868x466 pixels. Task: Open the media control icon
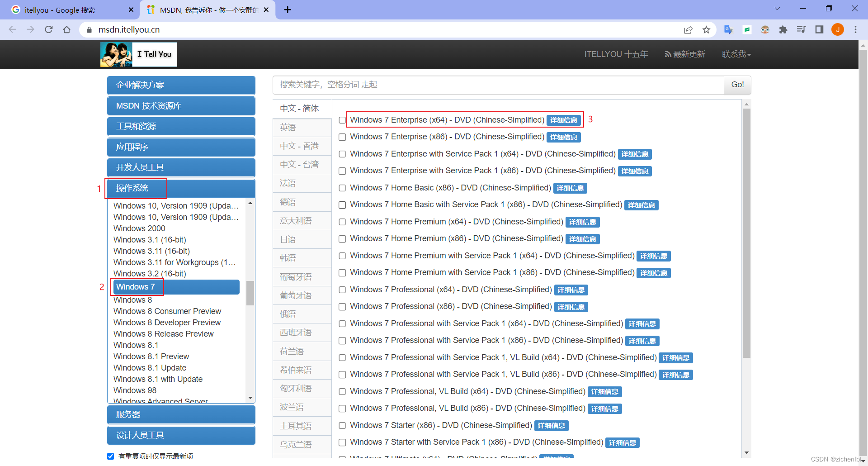tap(801, 29)
